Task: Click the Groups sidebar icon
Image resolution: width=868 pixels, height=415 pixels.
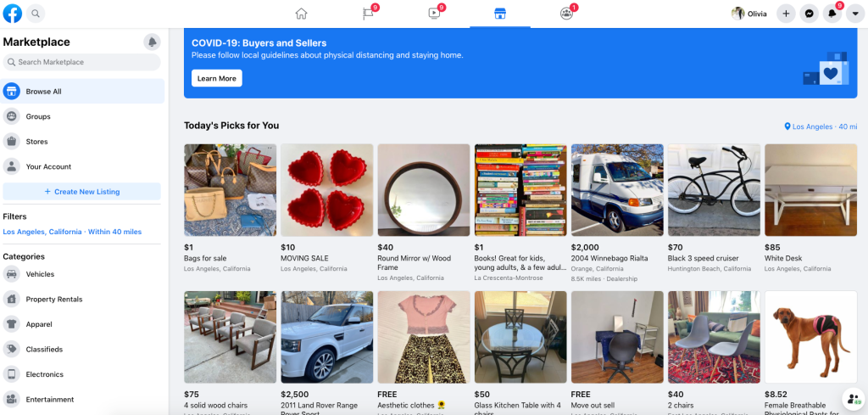Action: click(12, 116)
